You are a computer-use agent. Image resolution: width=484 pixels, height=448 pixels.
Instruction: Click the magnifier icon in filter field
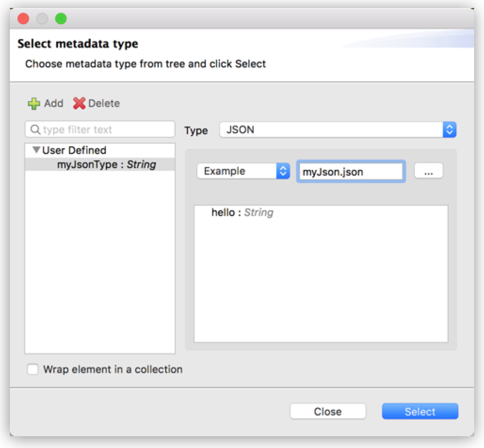coord(35,129)
